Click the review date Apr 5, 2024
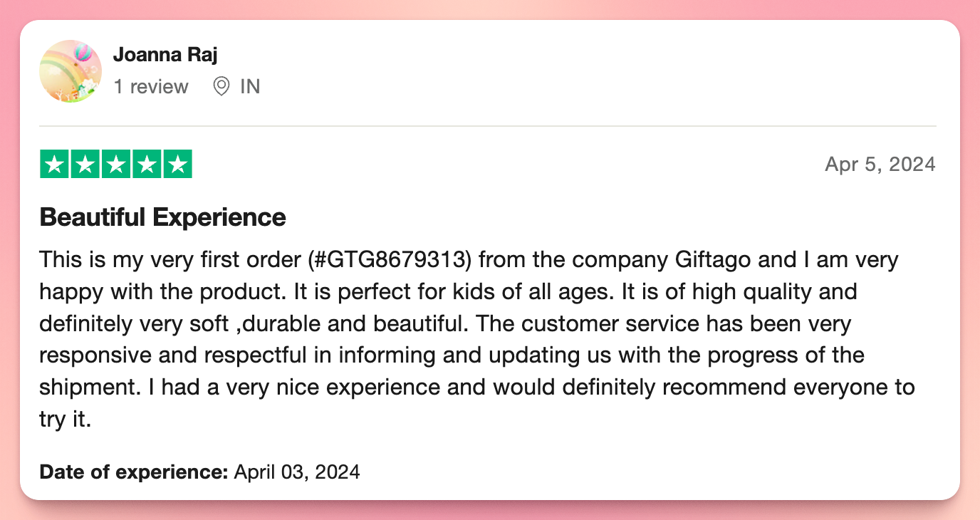The height and width of the screenshot is (520, 980). pos(880,165)
